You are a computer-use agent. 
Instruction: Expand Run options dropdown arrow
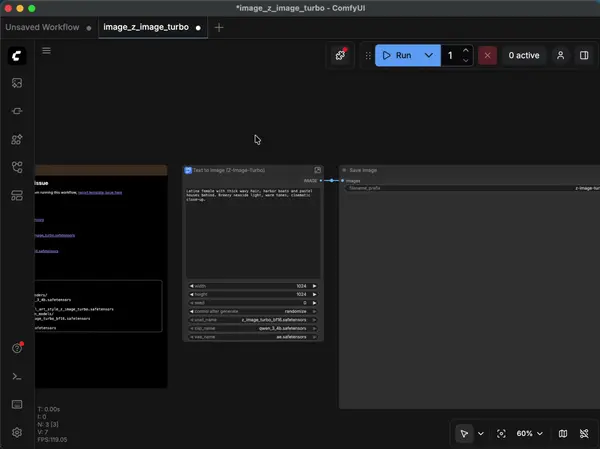(429, 56)
